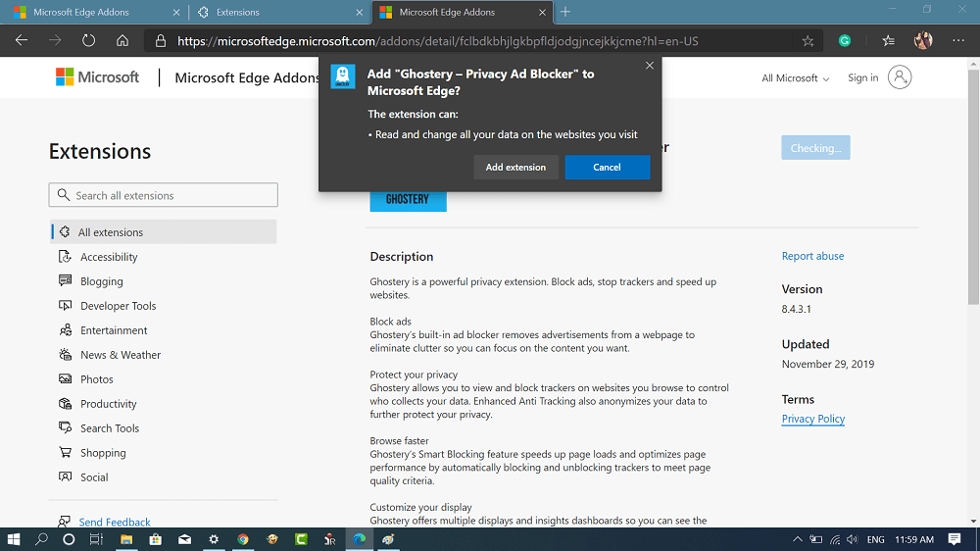Click the Refresh page icon

point(89,40)
